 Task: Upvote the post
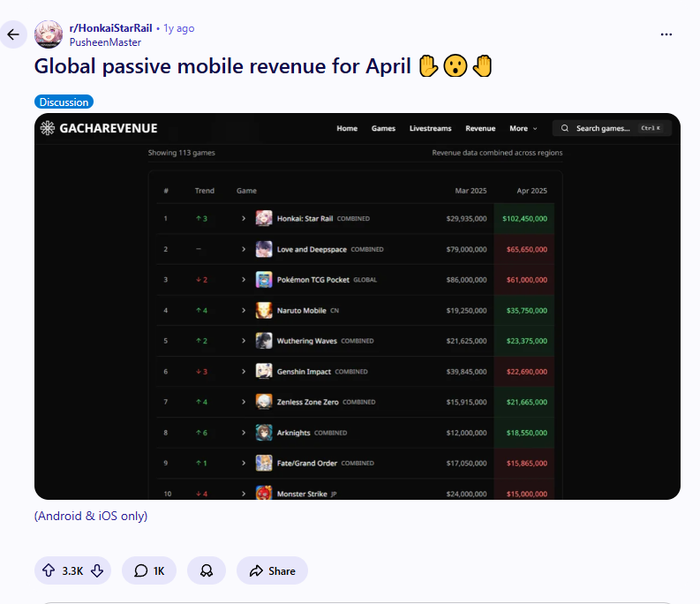coord(49,570)
